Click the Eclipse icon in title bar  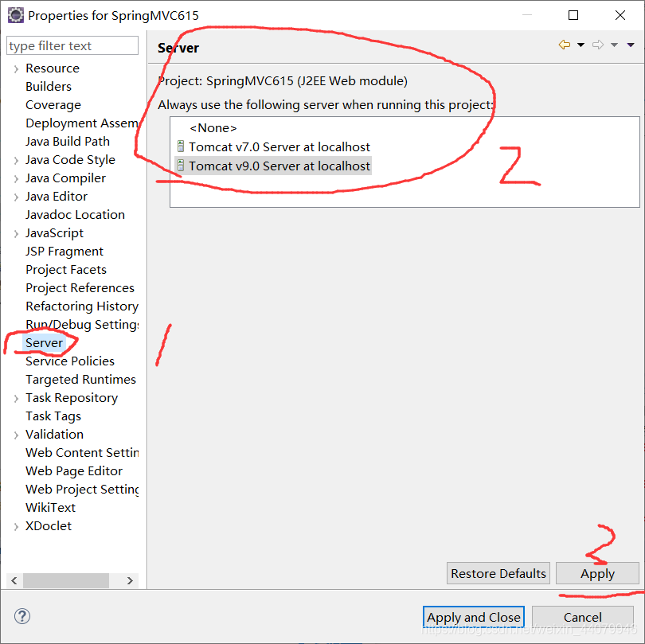(16, 15)
